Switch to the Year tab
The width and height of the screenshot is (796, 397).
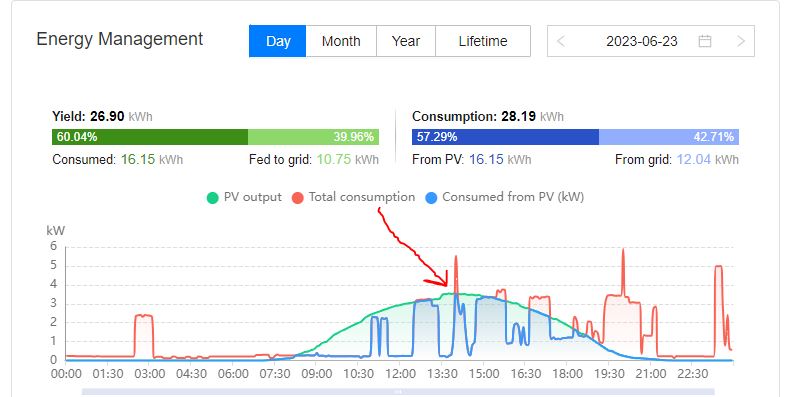click(406, 41)
